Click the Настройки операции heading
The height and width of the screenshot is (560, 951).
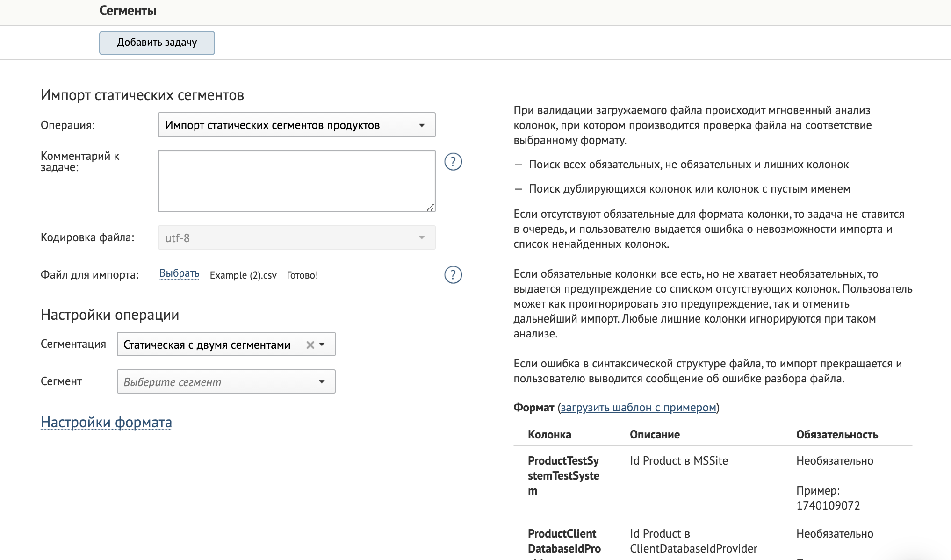[x=110, y=315]
